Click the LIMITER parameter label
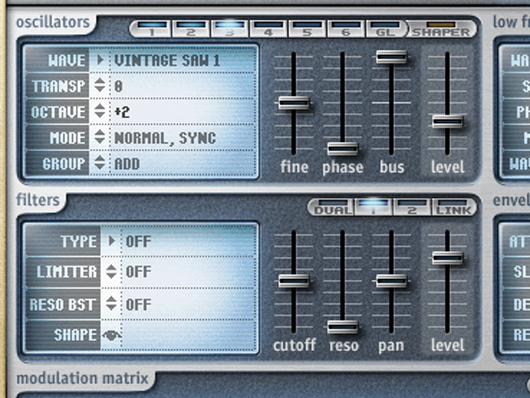This screenshot has width=530, height=398. [x=67, y=272]
